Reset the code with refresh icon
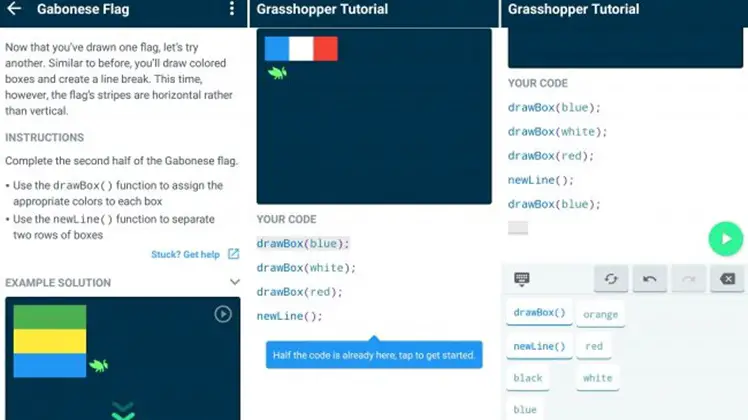The width and height of the screenshot is (748, 420). [611, 279]
